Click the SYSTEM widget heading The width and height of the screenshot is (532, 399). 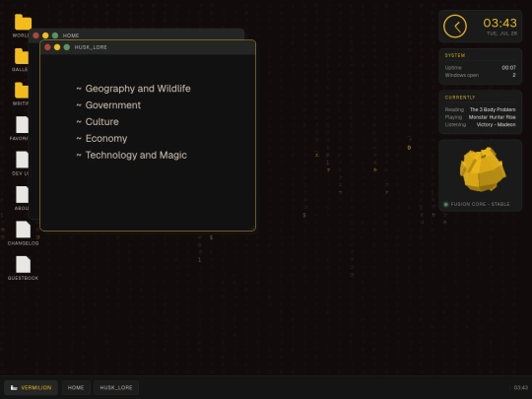pyautogui.click(x=455, y=55)
